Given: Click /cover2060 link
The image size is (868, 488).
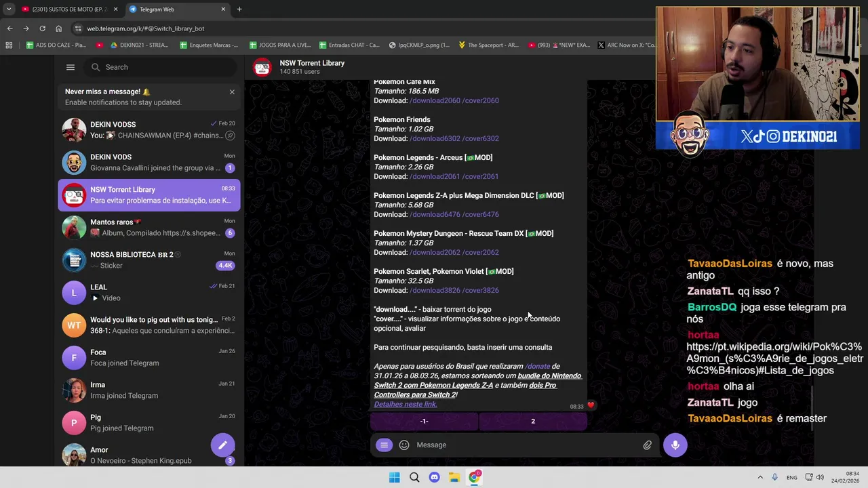Looking at the screenshot, I should tap(481, 100).
